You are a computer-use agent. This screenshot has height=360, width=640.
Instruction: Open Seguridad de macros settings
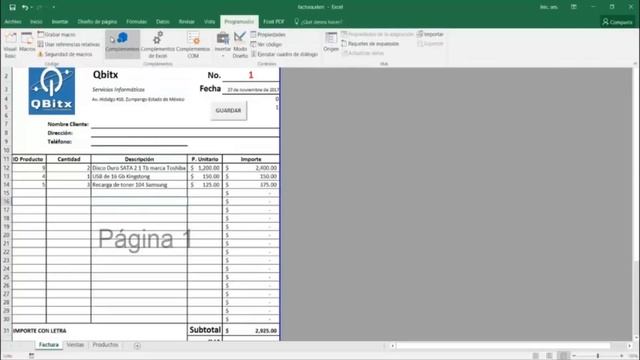pos(65,54)
